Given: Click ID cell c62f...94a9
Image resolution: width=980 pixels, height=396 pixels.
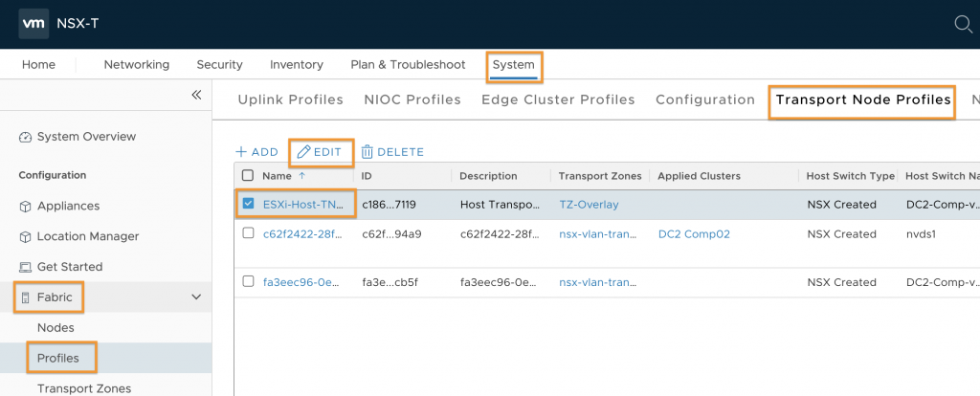Looking at the screenshot, I should tap(390, 234).
